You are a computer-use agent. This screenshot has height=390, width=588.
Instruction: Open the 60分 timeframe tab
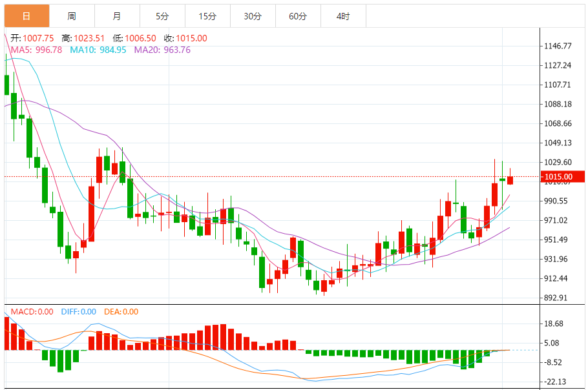(x=298, y=16)
